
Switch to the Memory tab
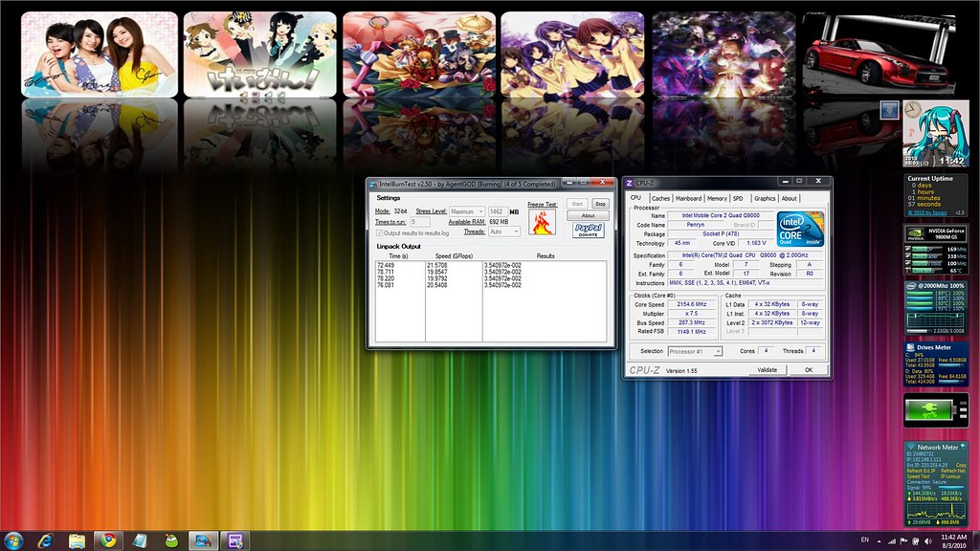click(717, 199)
